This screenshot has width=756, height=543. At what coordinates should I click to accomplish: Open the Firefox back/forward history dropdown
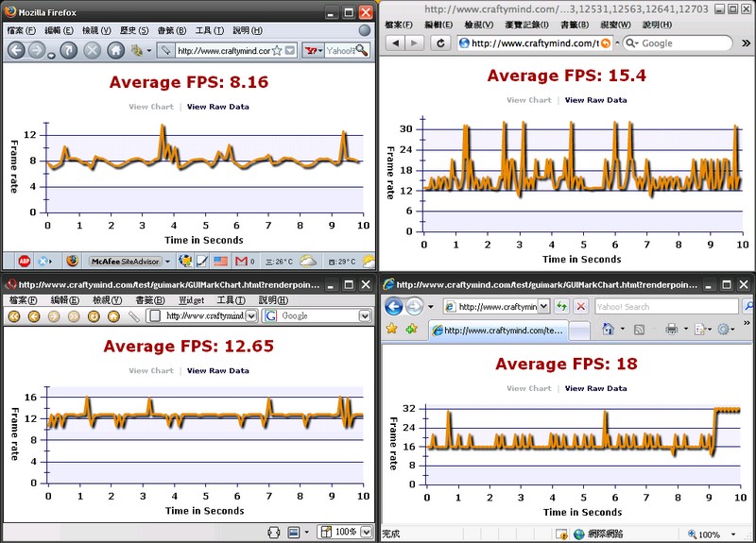(x=51, y=56)
